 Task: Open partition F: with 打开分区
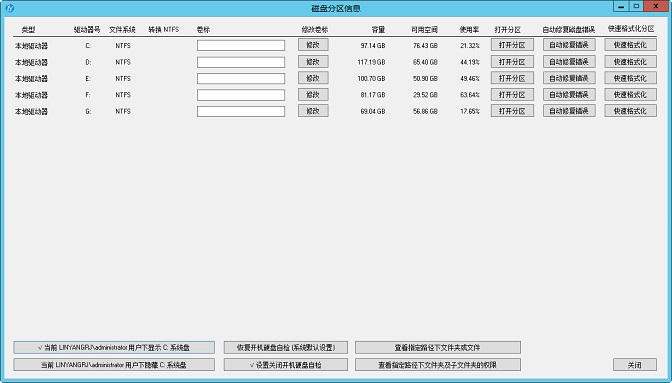pyautogui.click(x=512, y=95)
